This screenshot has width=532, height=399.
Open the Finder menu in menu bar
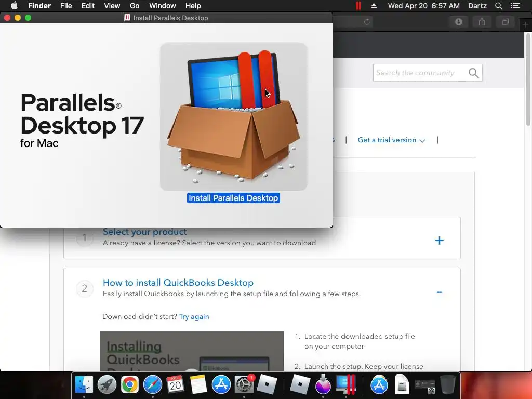[39, 6]
